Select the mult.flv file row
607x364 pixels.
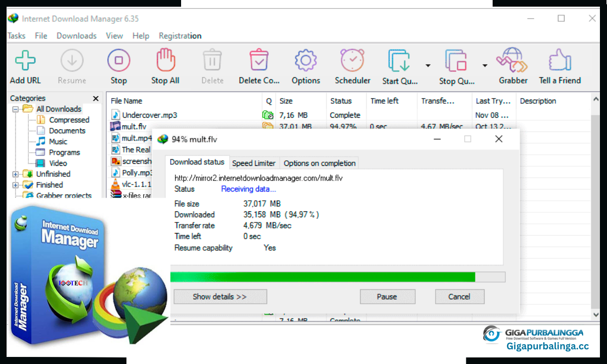[x=349, y=126]
